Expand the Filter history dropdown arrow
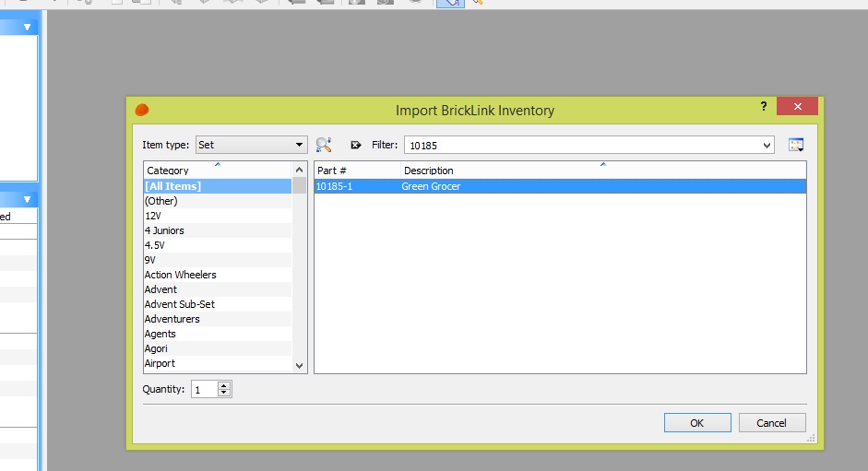This screenshot has width=868, height=471. pos(767,146)
